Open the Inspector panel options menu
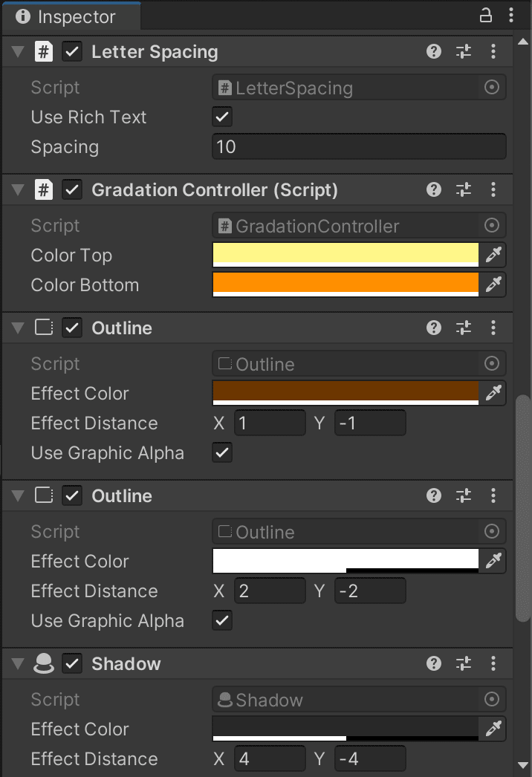This screenshot has width=532, height=777. coord(510,16)
